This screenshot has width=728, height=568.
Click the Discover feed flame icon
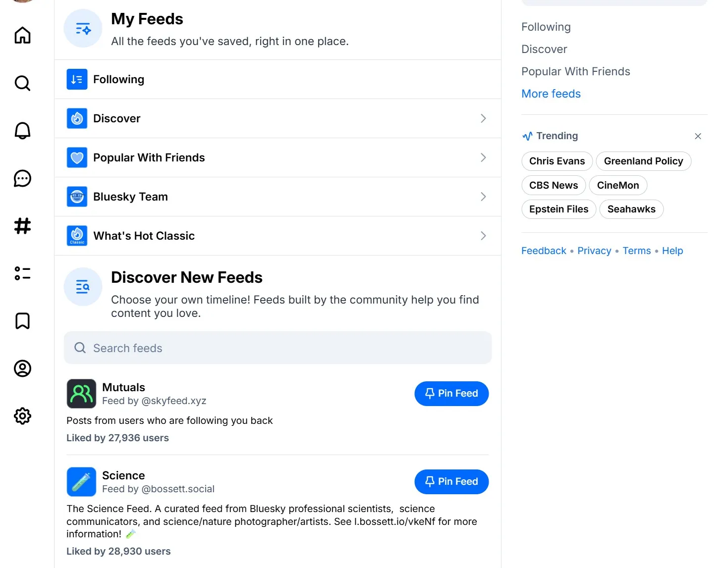click(77, 118)
